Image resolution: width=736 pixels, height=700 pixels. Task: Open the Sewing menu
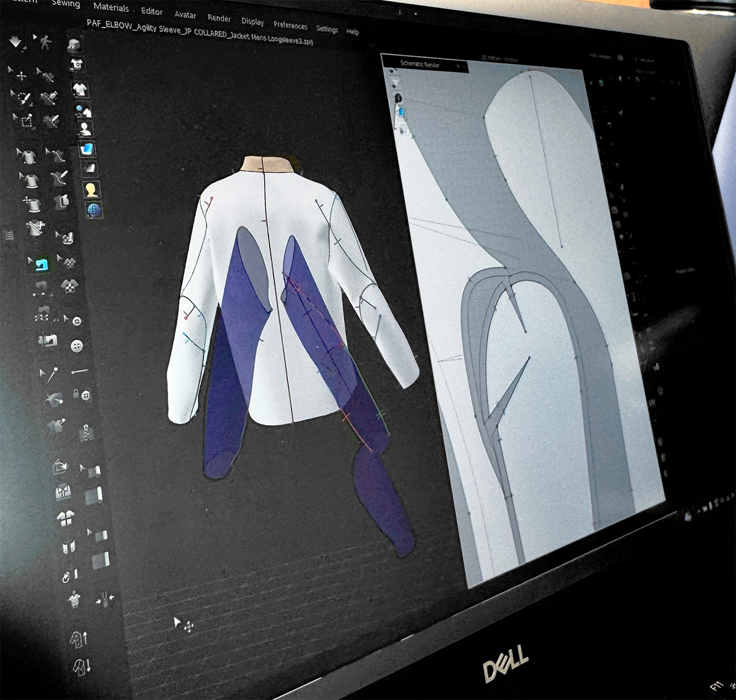(66, 4)
